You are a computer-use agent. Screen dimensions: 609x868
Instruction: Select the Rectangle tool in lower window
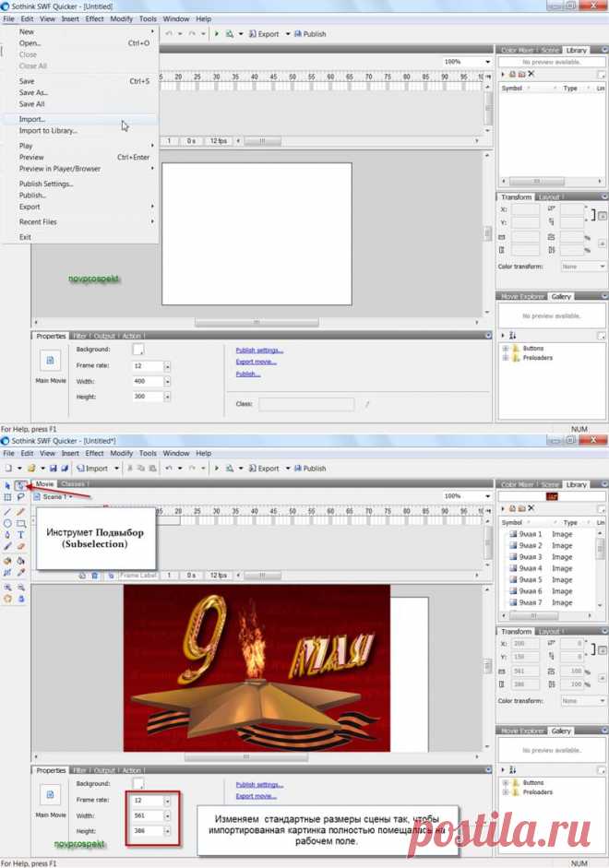pos(20,523)
